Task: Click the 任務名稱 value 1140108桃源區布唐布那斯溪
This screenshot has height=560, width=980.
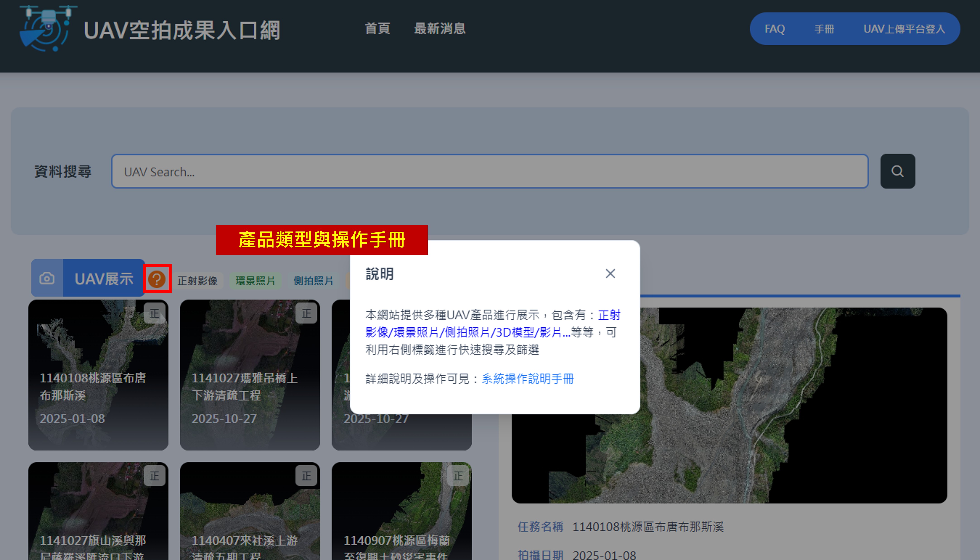Action: [648, 527]
